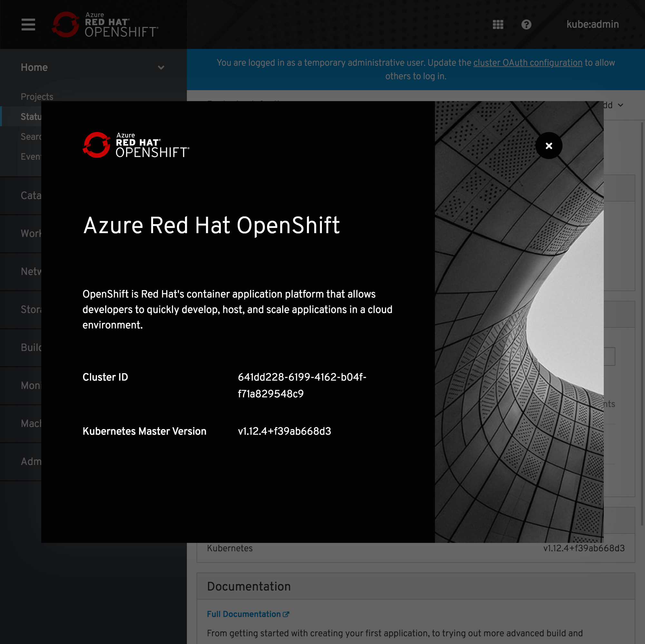Click the OpenShift logo inside the modal

pyautogui.click(x=136, y=145)
